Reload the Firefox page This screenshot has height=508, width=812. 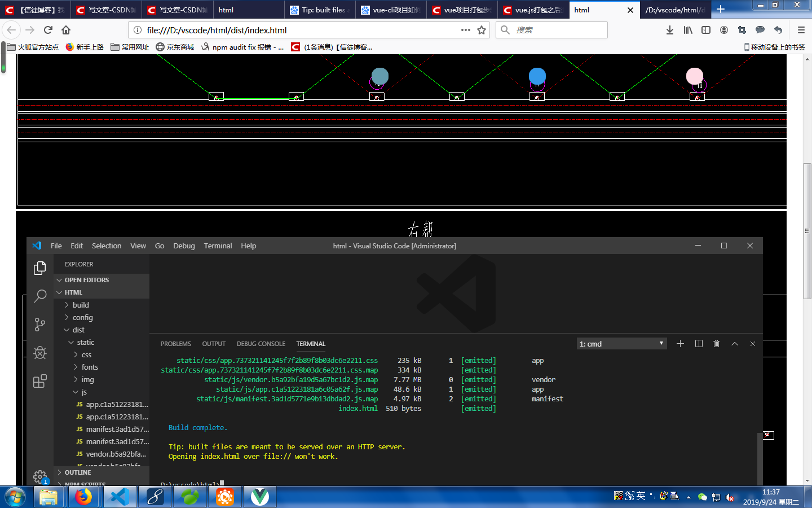48,30
